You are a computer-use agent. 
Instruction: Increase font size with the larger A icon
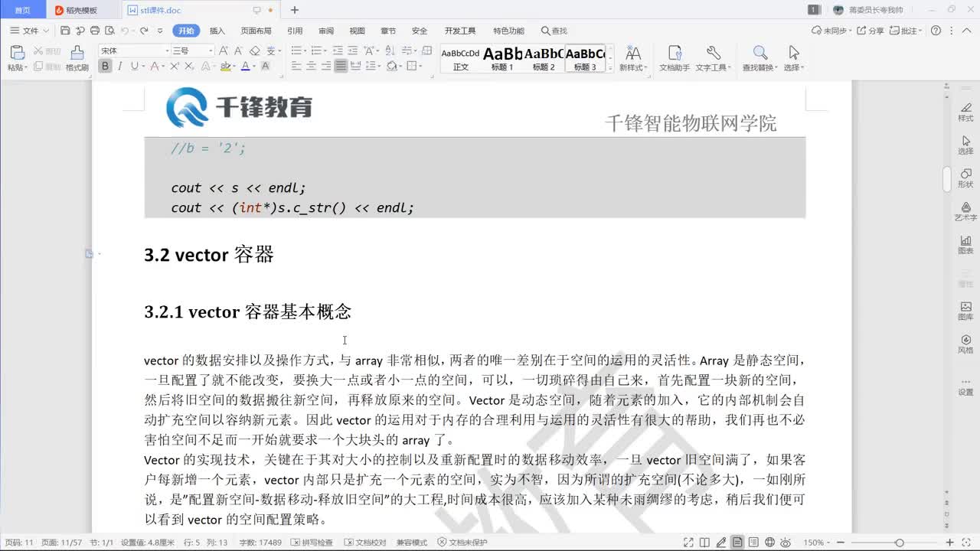point(224,51)
